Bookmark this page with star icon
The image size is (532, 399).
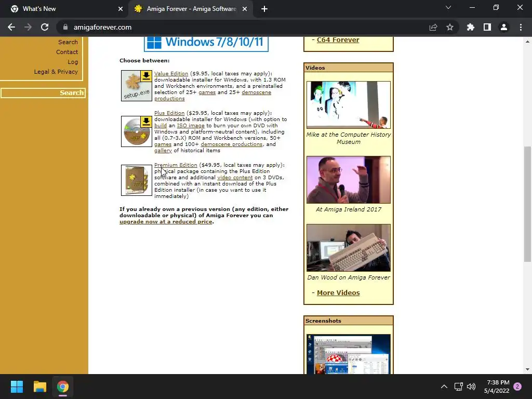click(450, 27)
